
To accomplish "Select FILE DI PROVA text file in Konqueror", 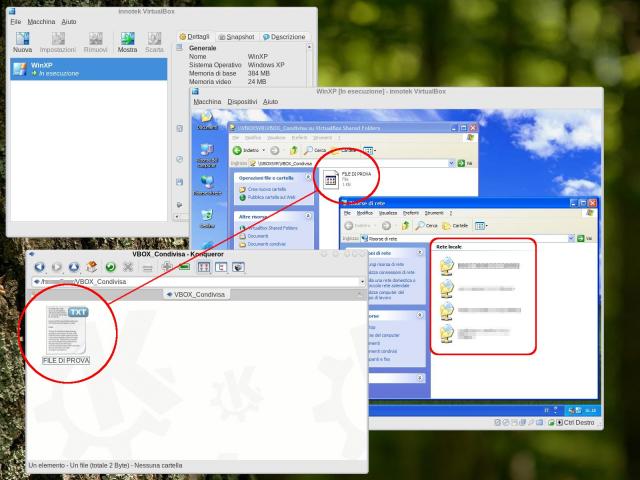I will point(66,335).
